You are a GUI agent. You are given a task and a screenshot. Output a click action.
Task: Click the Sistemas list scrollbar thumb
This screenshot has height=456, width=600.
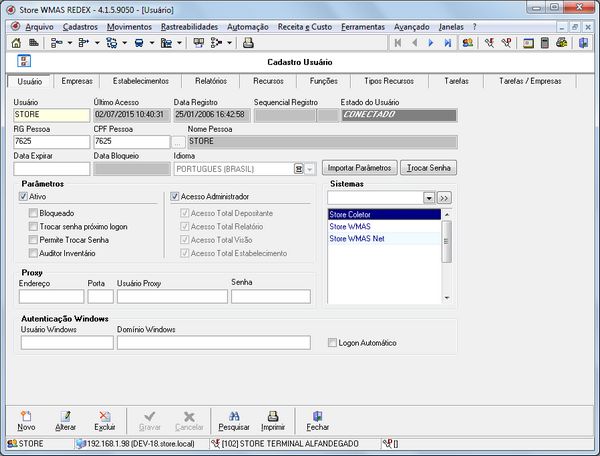(x=446, y=241)
